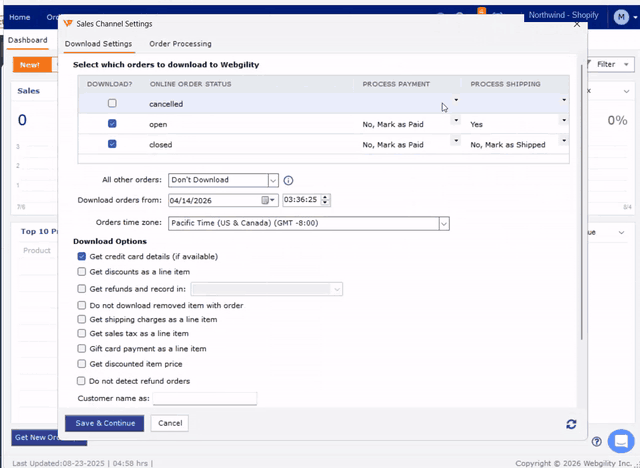Open Process Shipping dropdown for closed row
This screenshot has width=640, height=468.
[564, 141]
